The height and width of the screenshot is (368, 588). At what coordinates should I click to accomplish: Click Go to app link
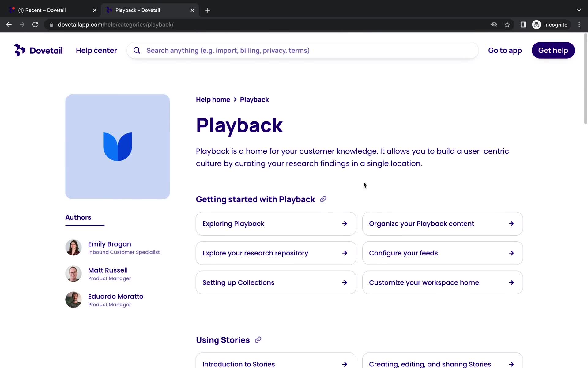point(505,51)
